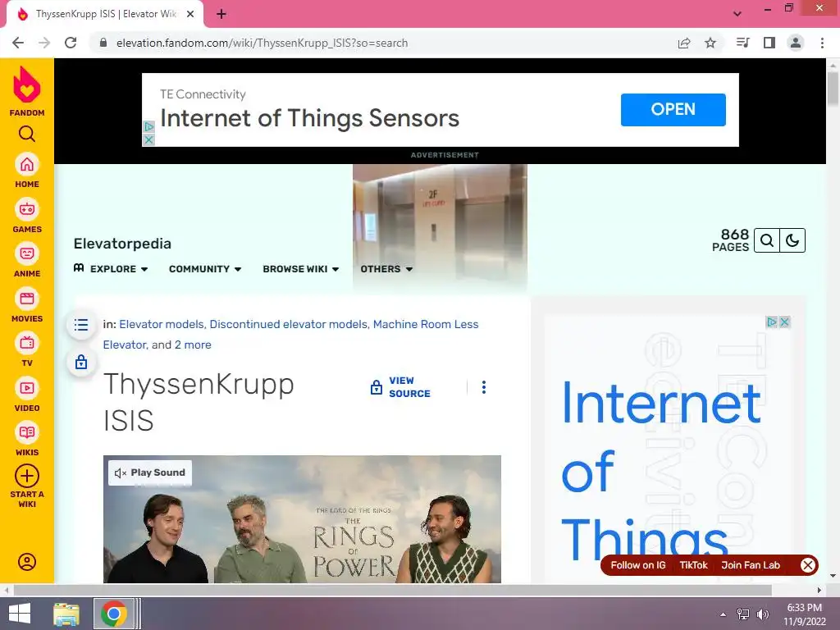Click Chrome icon in taskbar
This screenshot has width=840, height=630.
pyautogui.click(x=113, y=614)
